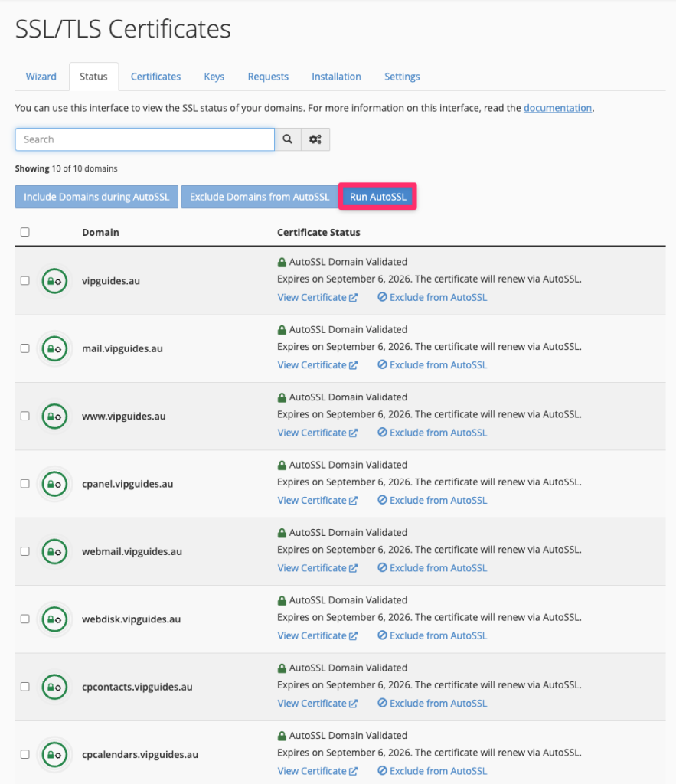
Task: Open the documentation link
Action: pos(557,108)
